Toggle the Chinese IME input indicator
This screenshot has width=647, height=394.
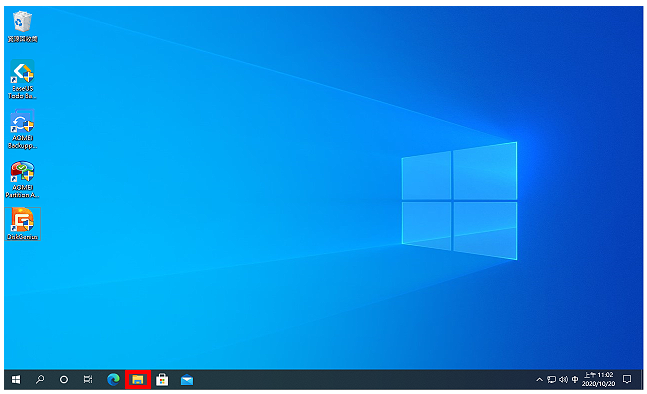pyautogui.click(x=575, y=380)
